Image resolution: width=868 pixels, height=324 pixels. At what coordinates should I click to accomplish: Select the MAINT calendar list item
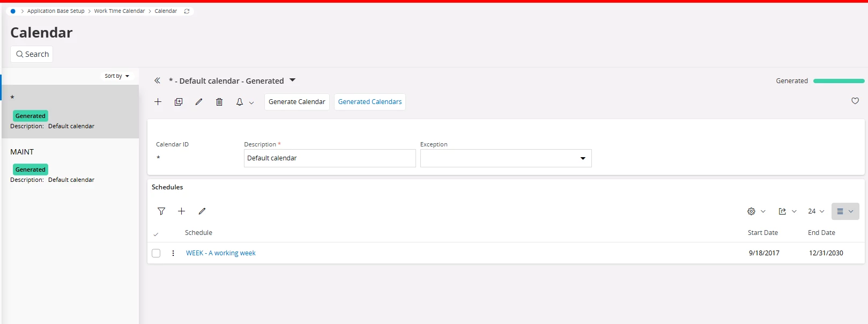[70, 165]
